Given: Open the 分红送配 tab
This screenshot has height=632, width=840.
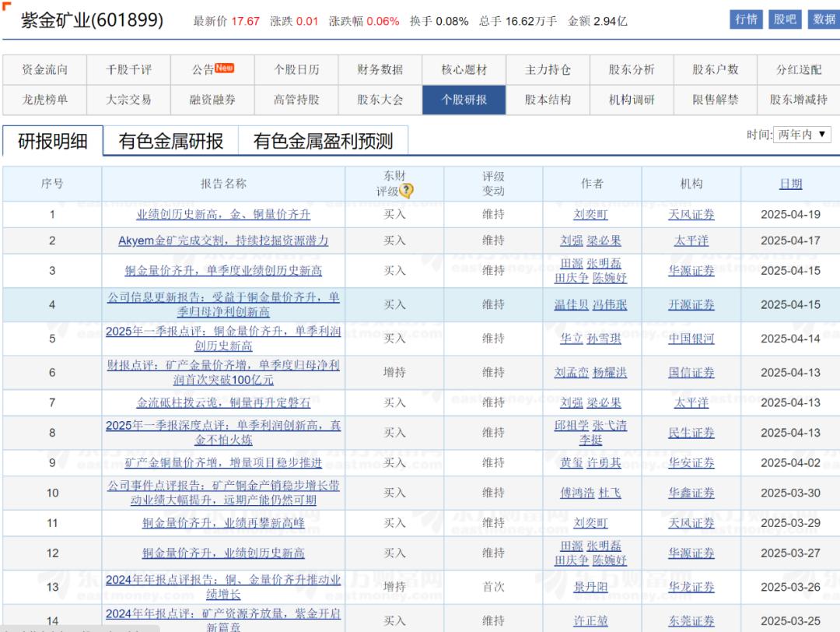Looking at the screenshot, I should pyautogui.click(x=799, y=70).
